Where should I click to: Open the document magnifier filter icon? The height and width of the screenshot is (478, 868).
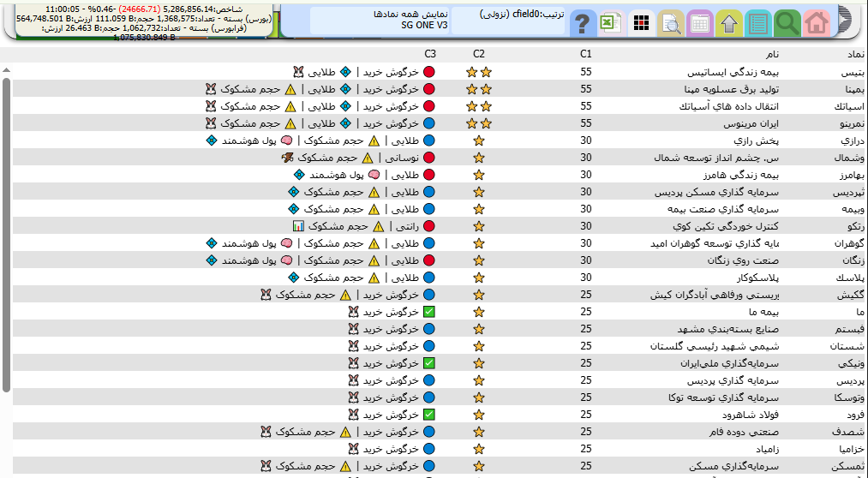671,24
